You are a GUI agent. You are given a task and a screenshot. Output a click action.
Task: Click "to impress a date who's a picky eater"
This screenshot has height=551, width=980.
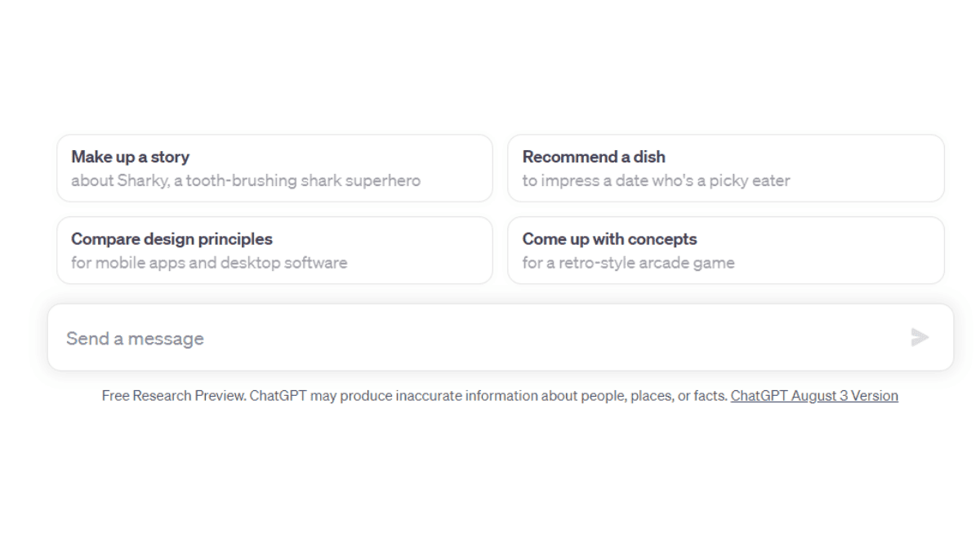[656, 180]
